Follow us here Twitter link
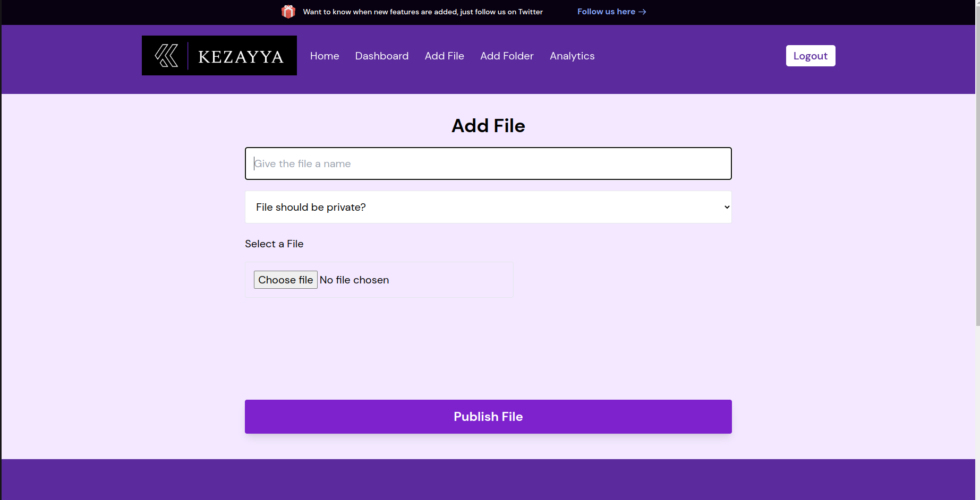Screen dimensions: 980x500 [x=611, y=12]
